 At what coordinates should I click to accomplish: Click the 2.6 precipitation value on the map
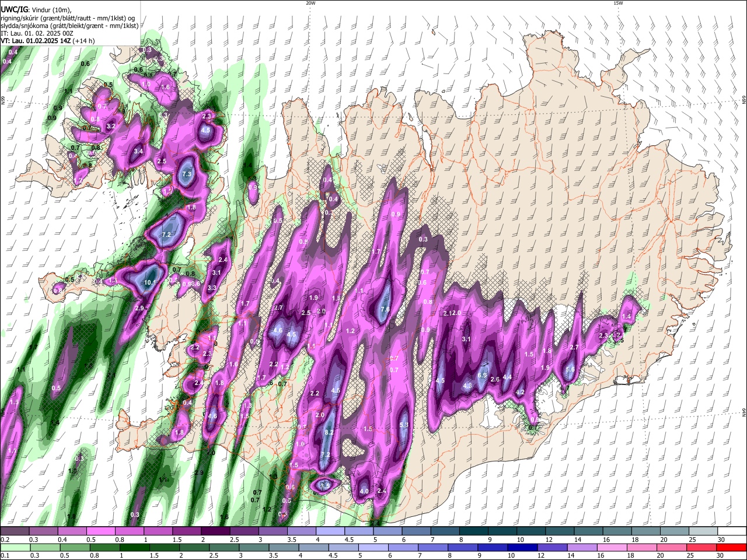click(495, 379)
